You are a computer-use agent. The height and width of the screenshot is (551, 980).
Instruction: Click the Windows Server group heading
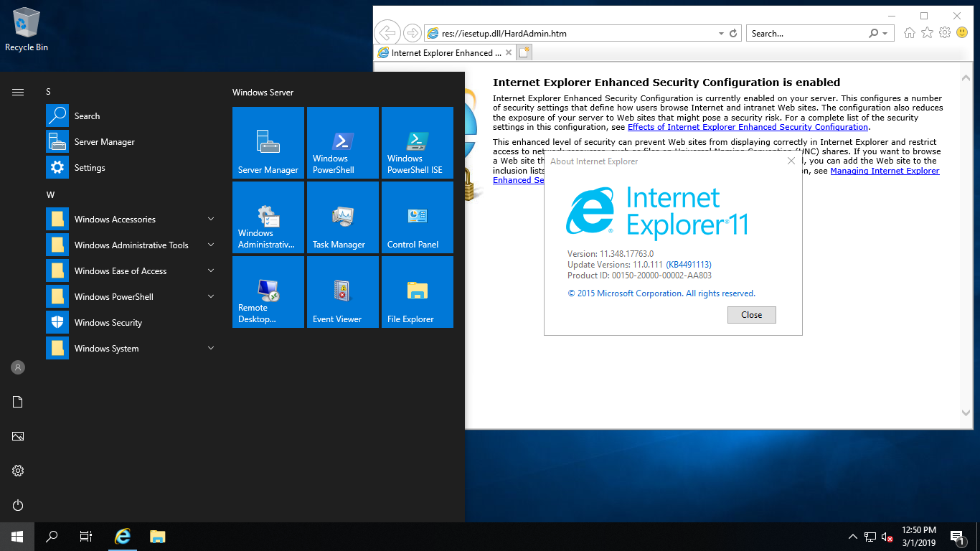tap(263, 93)
